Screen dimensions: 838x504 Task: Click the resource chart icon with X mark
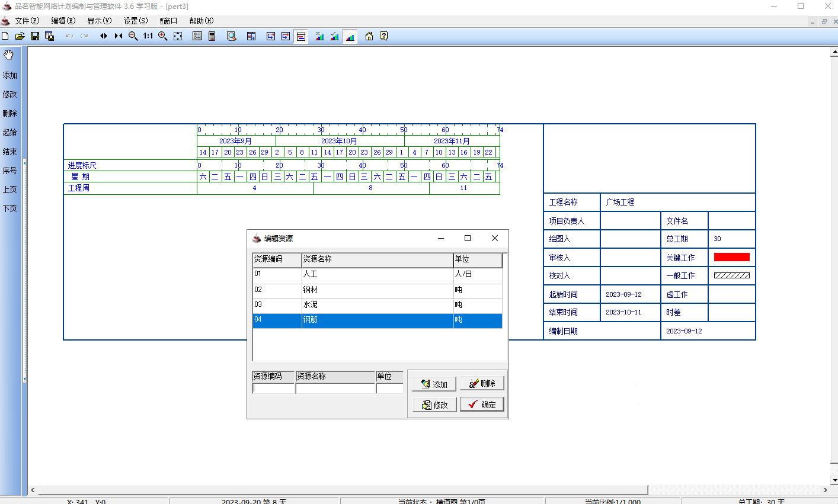(x=320, y=36)
